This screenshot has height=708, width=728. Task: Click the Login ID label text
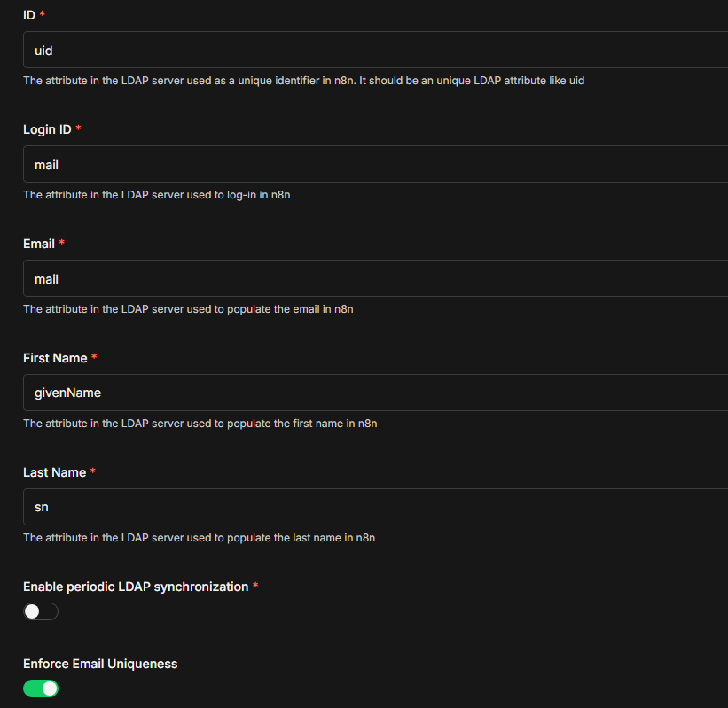47,129
